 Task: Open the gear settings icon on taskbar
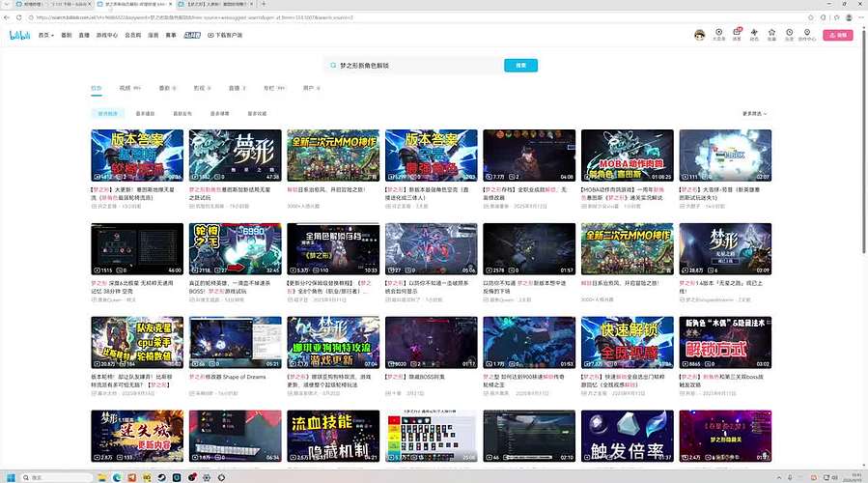207,477
